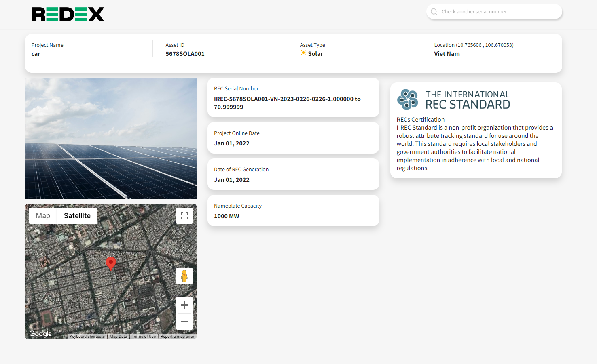Click the Street View pegman icon

[184, 276]
